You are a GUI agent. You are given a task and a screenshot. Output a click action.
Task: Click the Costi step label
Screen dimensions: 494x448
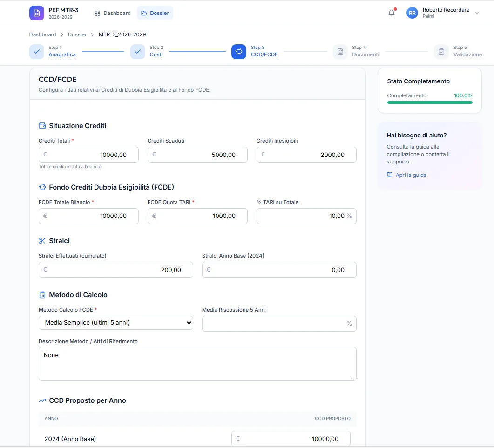tap(156, 54)
